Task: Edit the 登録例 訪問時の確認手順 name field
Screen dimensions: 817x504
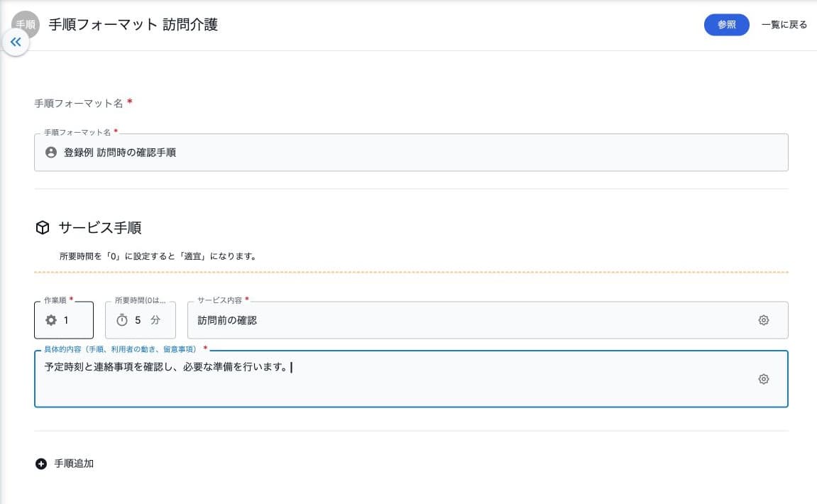Action: pyautogui.click(x=411, y=152)
